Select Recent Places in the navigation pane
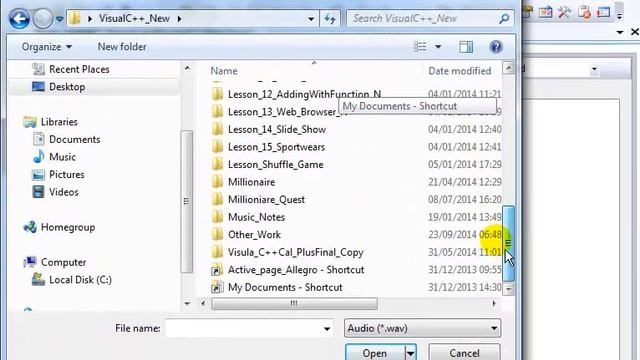 (79, 69)
